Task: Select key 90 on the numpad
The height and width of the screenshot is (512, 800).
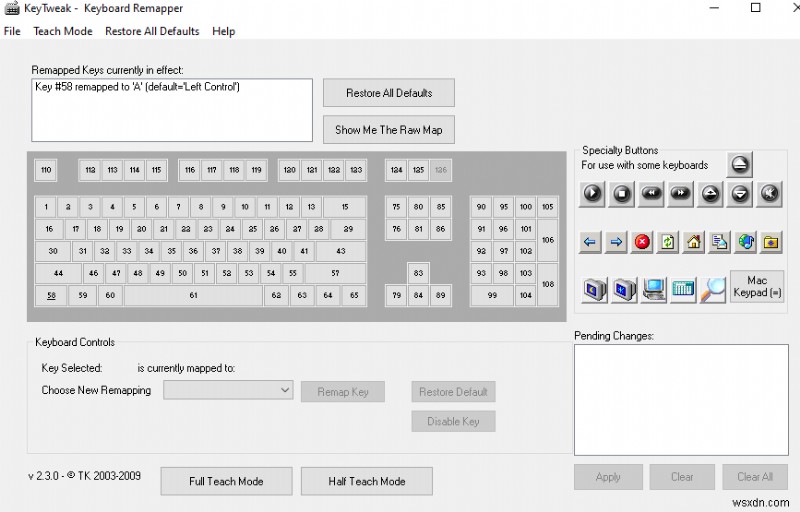Action: click(481, 207)
